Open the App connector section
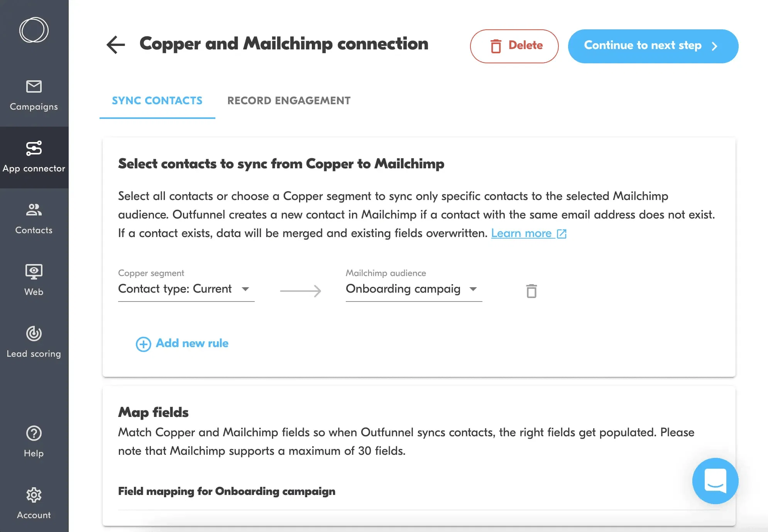The height and width of the screenshot is (532, 768). tap(34, 157)
